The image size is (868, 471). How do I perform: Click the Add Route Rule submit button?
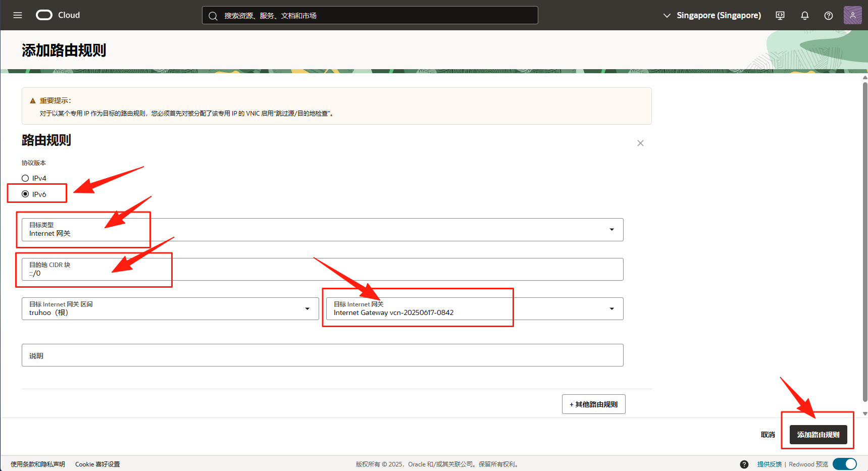pyautogui.click(x=818, y=435)
